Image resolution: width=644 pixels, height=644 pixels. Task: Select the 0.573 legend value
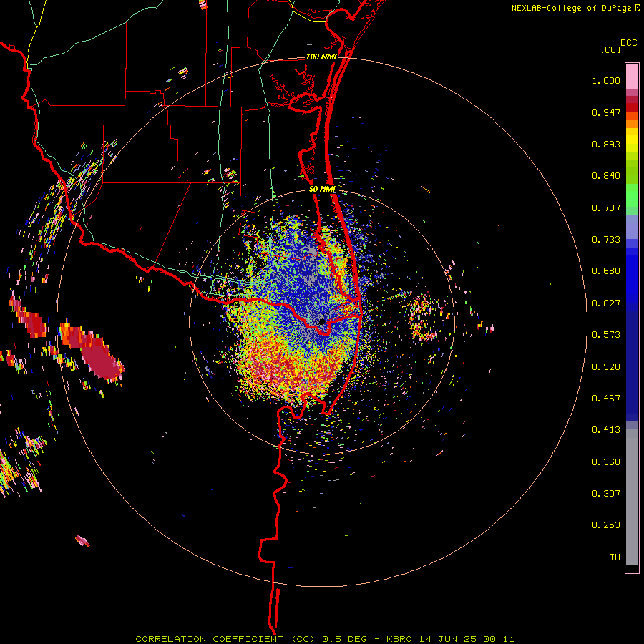pos(606,335)
